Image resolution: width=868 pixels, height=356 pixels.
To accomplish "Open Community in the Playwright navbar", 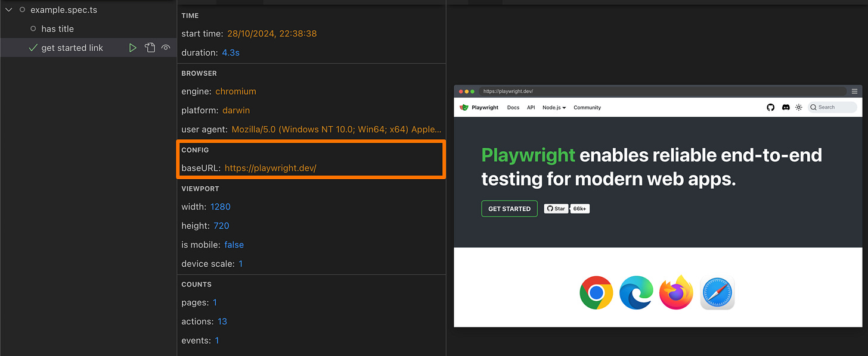I will (587, 108).
